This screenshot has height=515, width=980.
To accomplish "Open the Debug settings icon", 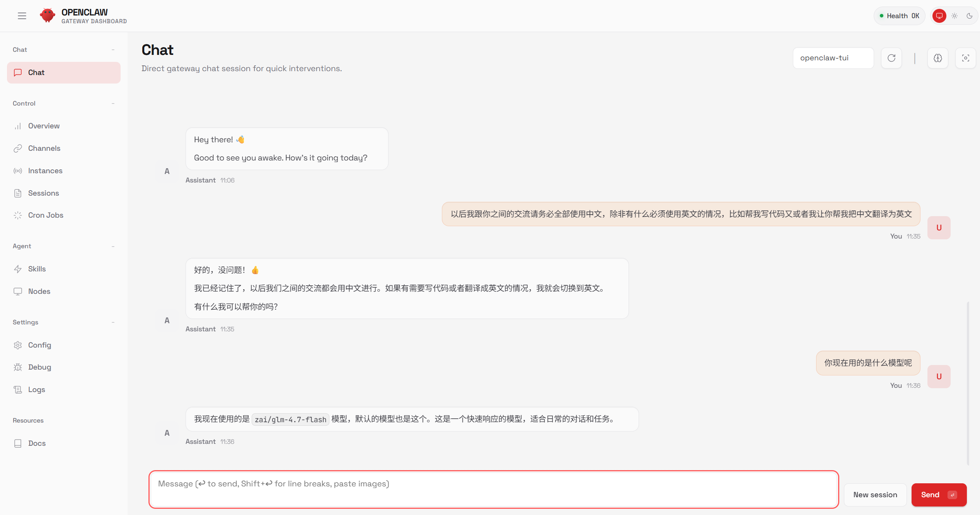I will [x=18, y=367].
